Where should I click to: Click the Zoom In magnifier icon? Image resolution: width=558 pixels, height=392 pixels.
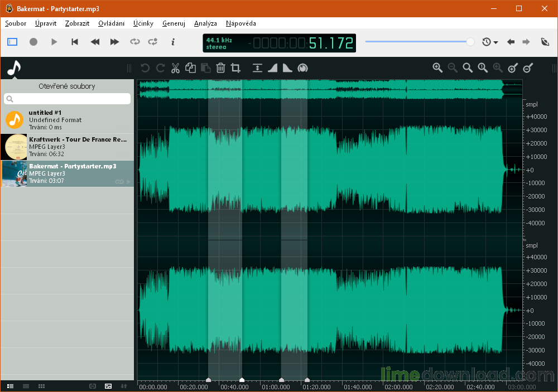pyautogui.click(x=437, y=68)
